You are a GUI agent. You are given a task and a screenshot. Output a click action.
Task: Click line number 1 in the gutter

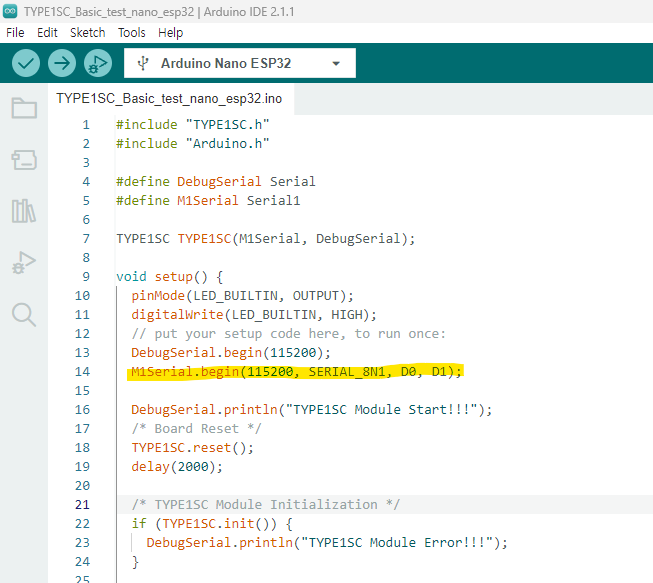86,125
